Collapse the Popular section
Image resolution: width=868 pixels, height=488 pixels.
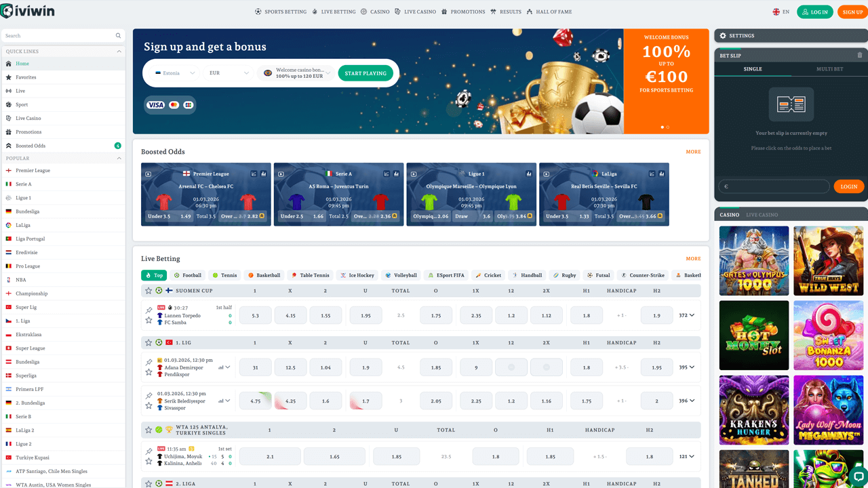(x=119, y=159)
